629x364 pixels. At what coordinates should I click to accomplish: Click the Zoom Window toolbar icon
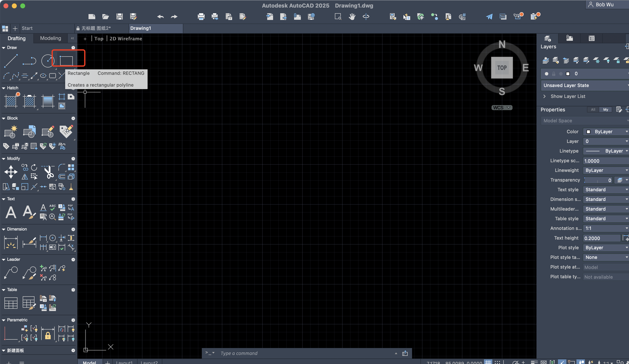pos(338,17)
